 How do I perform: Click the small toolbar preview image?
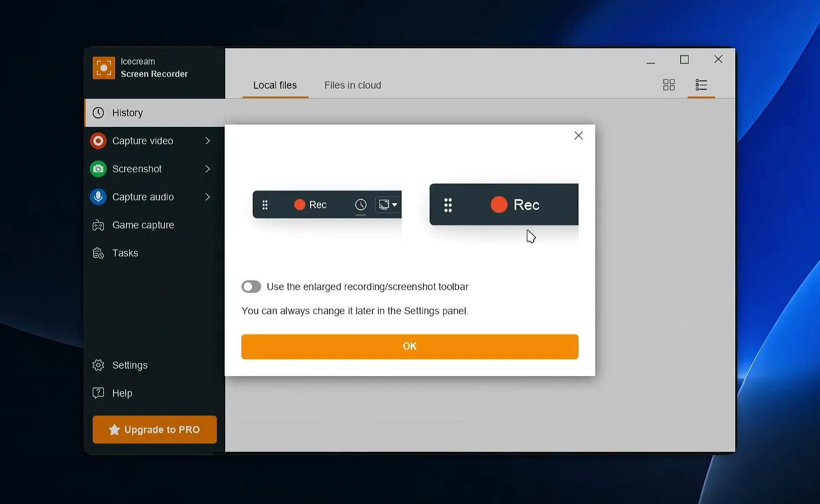(x=327, y=205)
